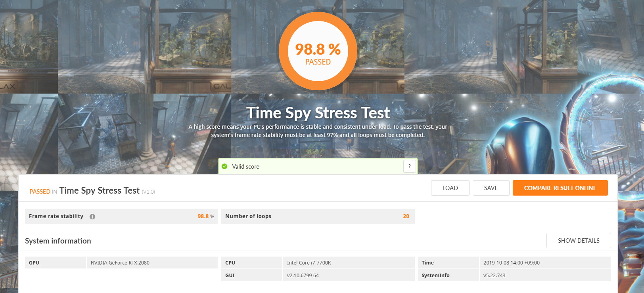Select NVIDIA GeForce RTX 2080 value

[120, 263]
